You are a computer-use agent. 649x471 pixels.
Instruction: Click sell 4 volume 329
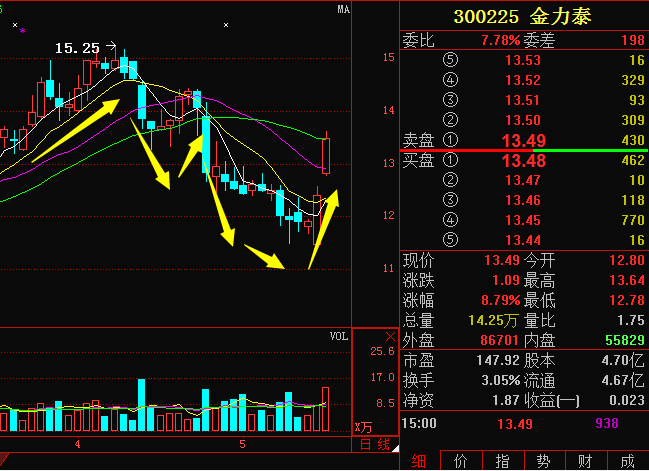pyautogui.click(x=633, y=80)
